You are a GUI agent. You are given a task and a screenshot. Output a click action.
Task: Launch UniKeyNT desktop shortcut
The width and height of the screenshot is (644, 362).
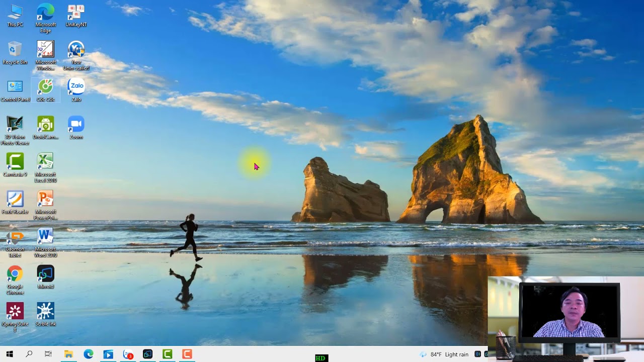(x=76, y=16)
